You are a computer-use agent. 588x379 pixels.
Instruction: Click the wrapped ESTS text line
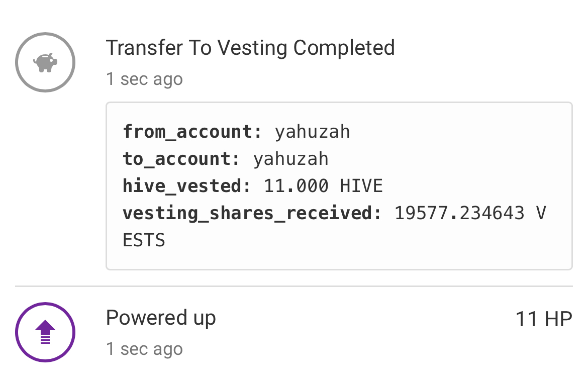(x=144, y=240)
